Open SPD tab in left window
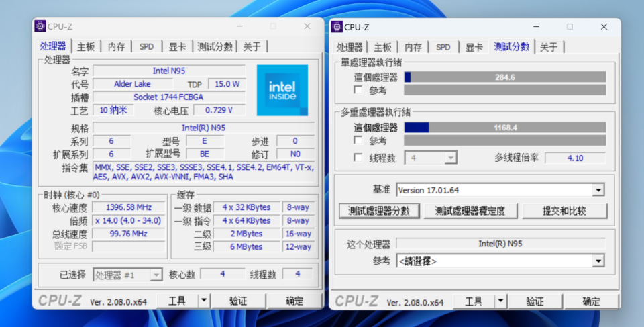 (x=147, y=46)
